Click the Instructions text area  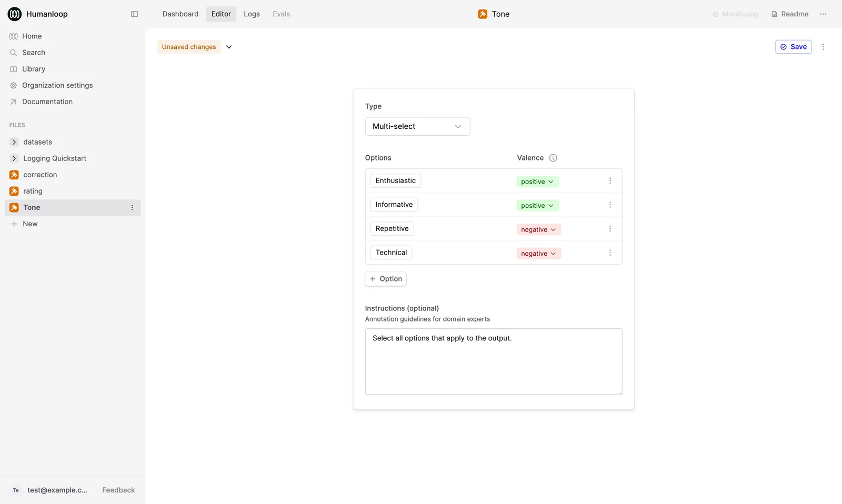coord(494,362)
